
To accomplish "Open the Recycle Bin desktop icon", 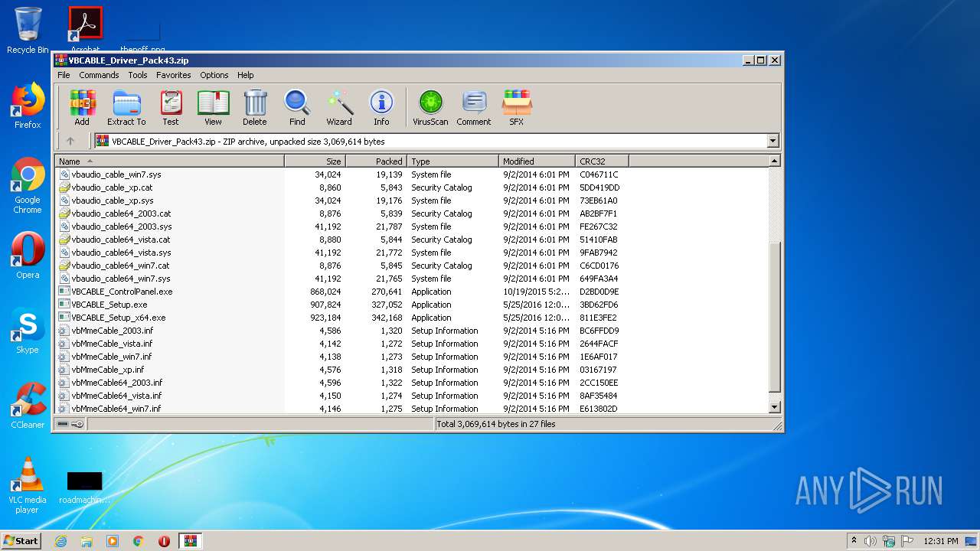I will pyautogui.click(x=28, y=31).
